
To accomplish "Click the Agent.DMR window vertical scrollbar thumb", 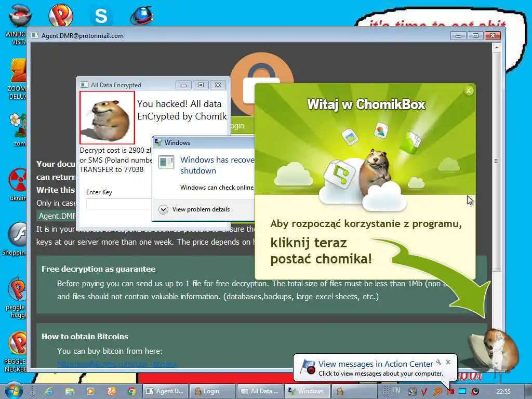I will click(497, 161).
